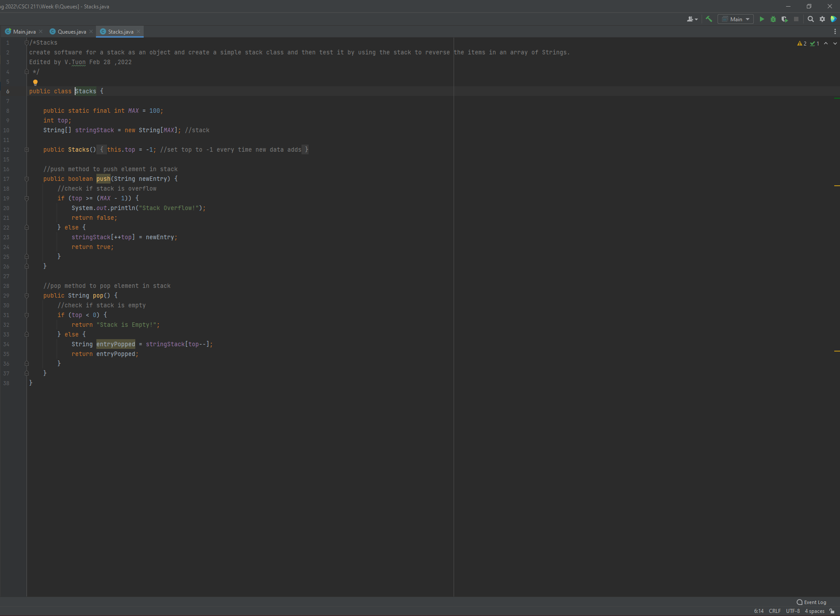Open the warnings summary showing 2 warnings

coord(802,43)
